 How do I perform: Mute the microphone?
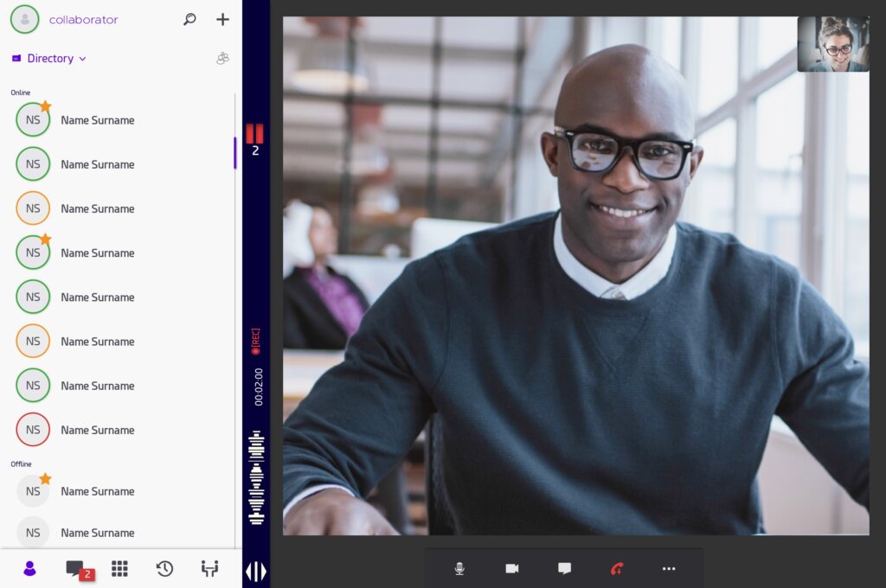459,568
